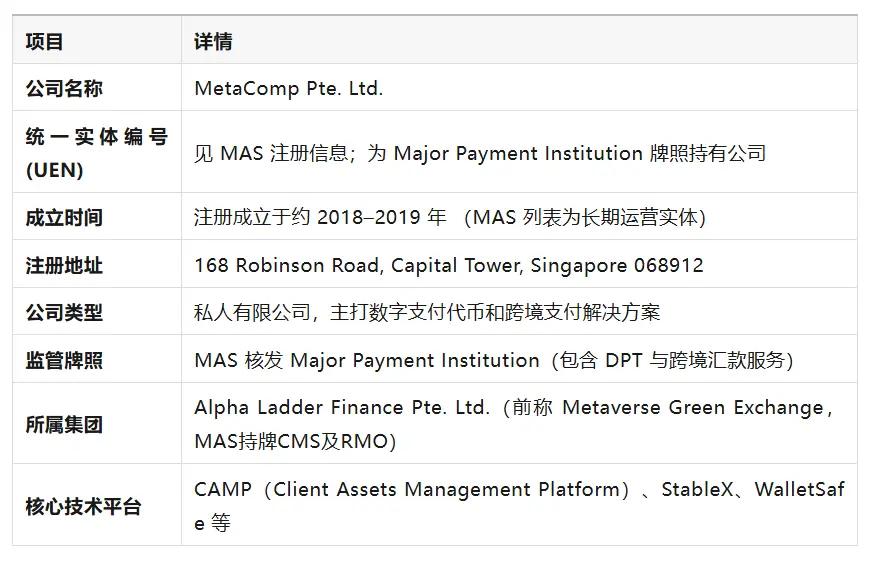Select the 'CAMP (Client Assets Management Platform)' cell
This screenshot has height=567, width=872.
pyautogui.click(x=519, y=506)
